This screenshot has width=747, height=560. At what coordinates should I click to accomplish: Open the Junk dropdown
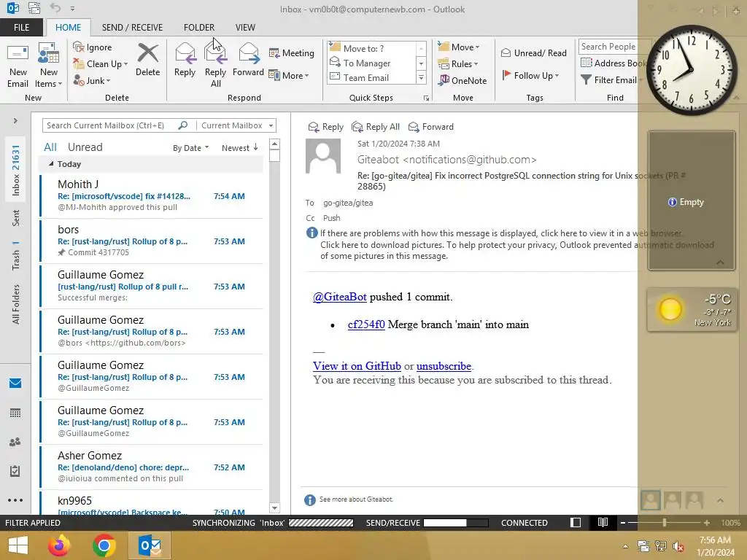pos(92,80)
